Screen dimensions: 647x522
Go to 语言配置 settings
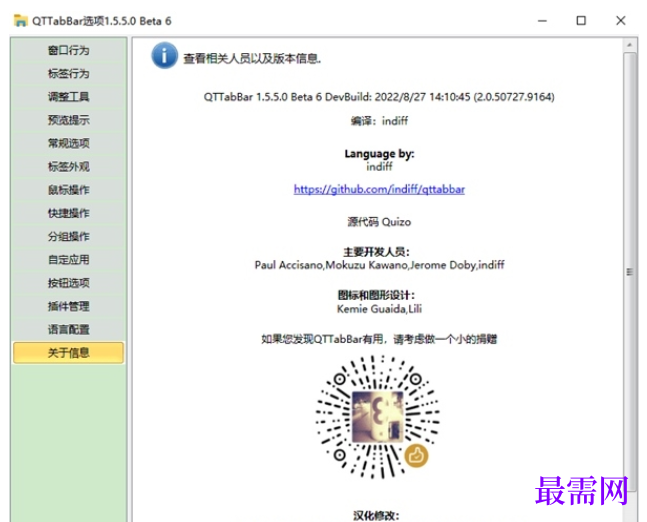click(x=68, y=329)
